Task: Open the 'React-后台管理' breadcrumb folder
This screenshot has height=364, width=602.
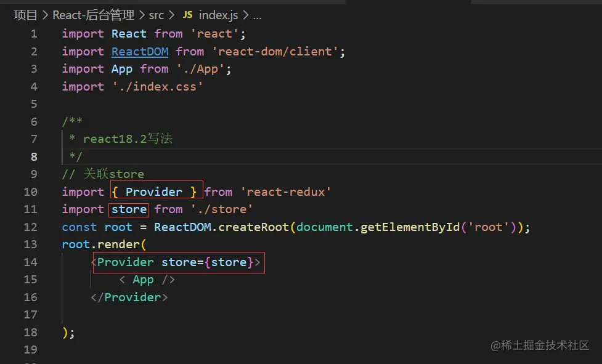Action: click(x=93, y=15)
